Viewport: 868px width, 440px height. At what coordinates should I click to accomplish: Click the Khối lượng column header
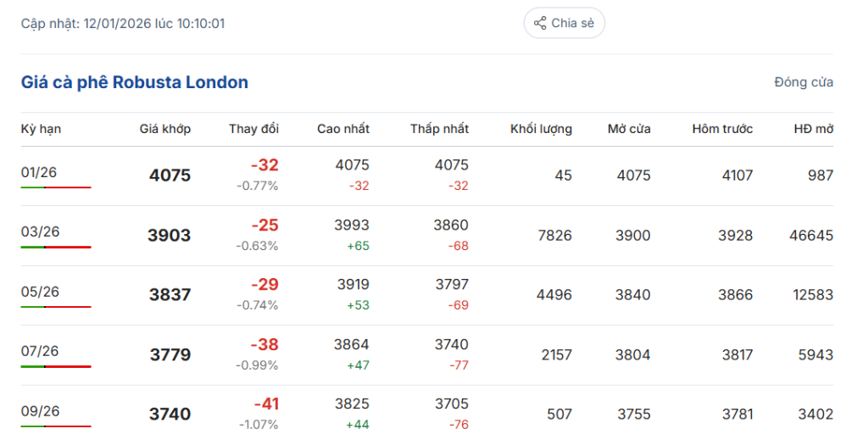pos(541,129)
